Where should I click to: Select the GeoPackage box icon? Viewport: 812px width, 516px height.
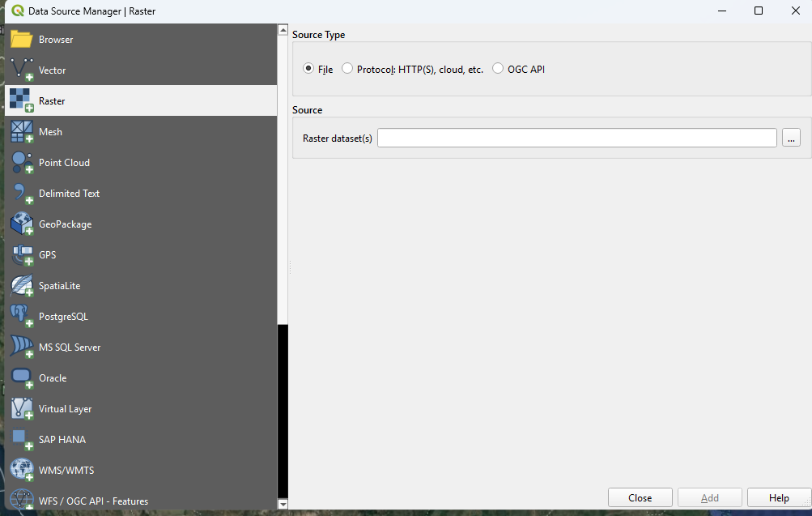pos(21,224)
